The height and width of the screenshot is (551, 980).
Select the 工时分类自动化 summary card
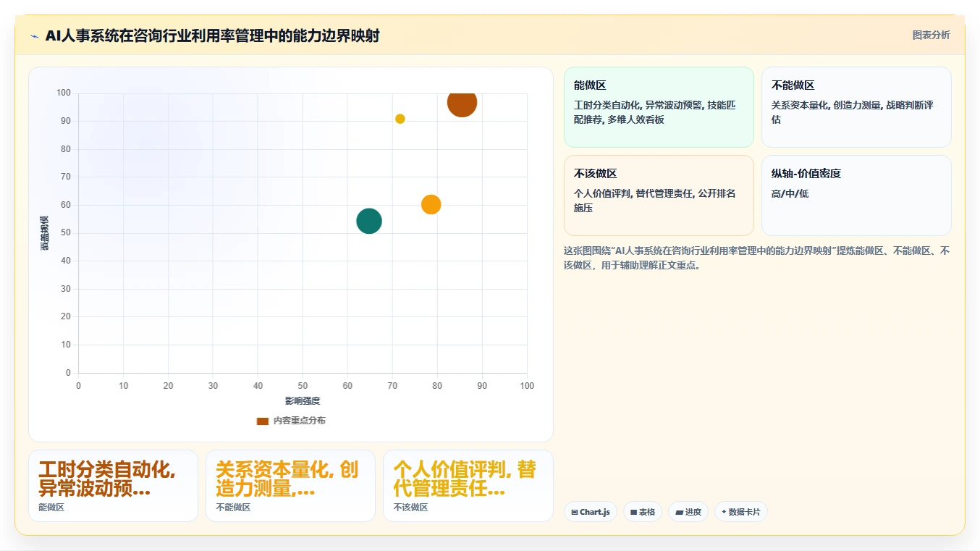click(x=113, y=486)
